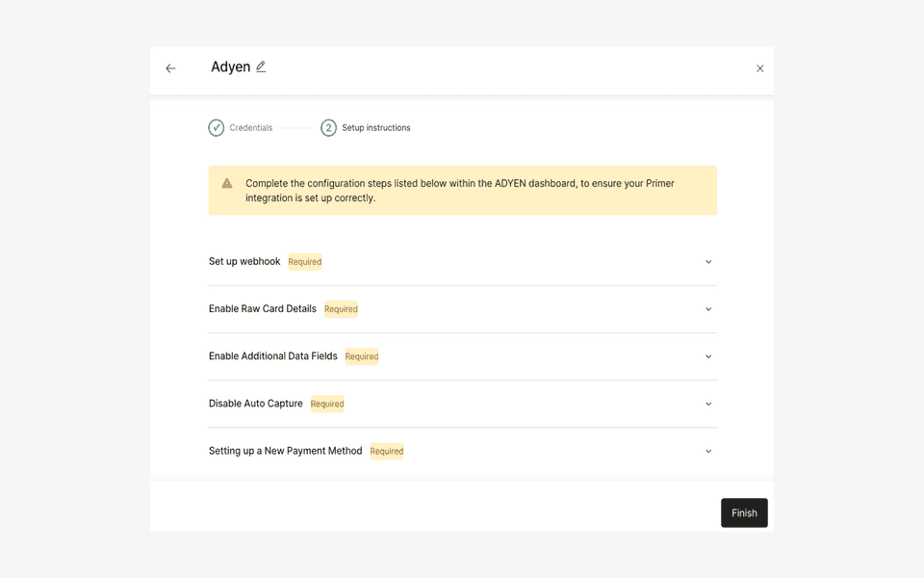Click 'Setting up a New Payment Method' title
Image resolution: width=924 pixels, height=578 pixels.
point(285,451)
